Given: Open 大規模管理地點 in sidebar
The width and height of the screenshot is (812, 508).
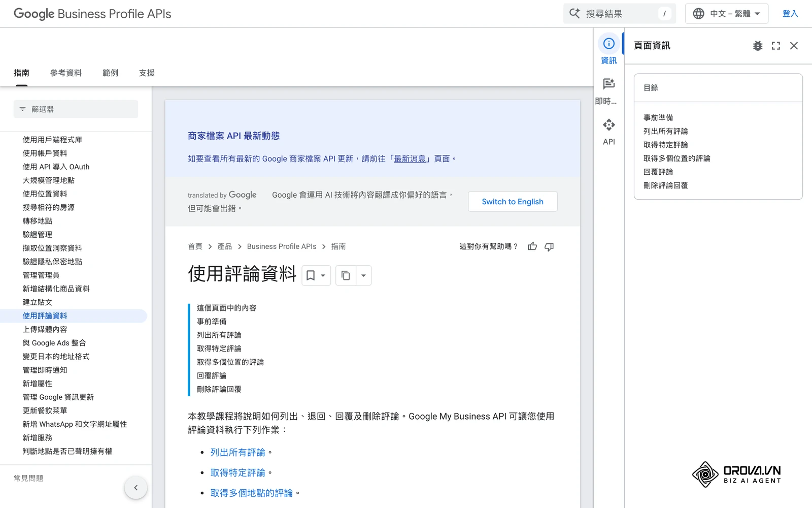Looking at the screenshot, I should tap(49, 180).
